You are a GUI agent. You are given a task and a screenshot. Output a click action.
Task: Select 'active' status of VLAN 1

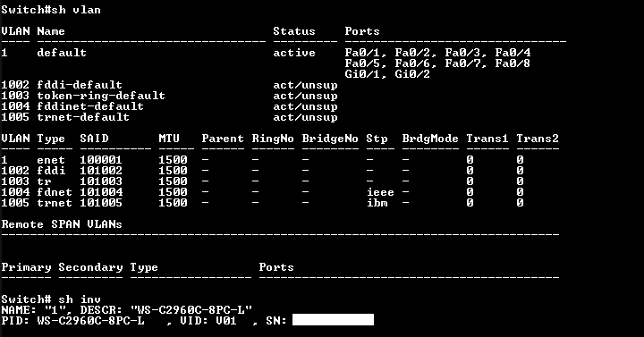[x=294, y=53]
